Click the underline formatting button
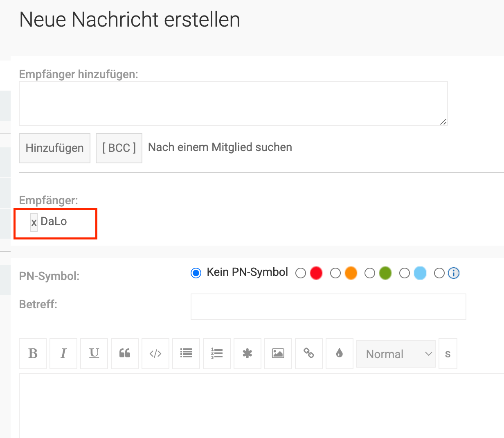The height and width of the screenshot is (438, 504). [x=94, y=354]
